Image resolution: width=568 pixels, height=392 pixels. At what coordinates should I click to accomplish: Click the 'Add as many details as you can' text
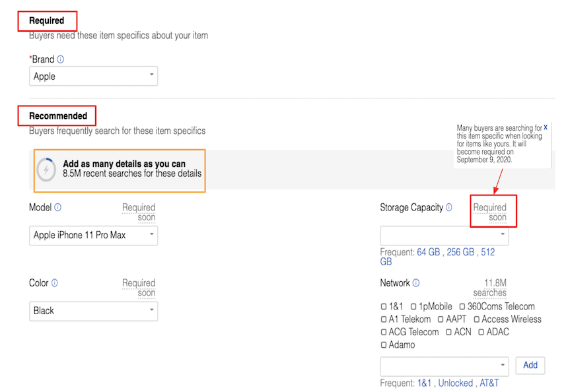(124, 164)
